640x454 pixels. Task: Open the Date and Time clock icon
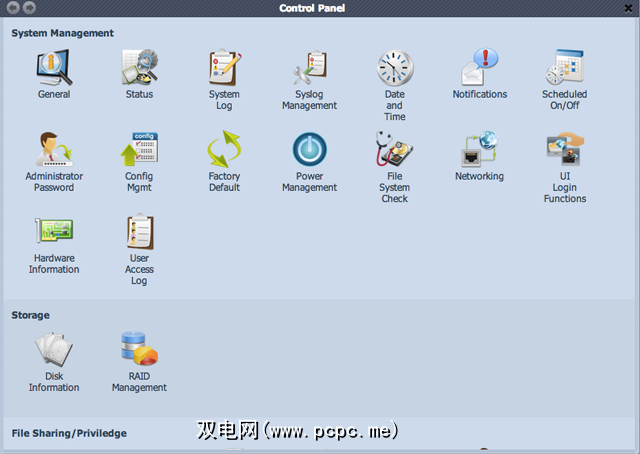tap(395, 68)
